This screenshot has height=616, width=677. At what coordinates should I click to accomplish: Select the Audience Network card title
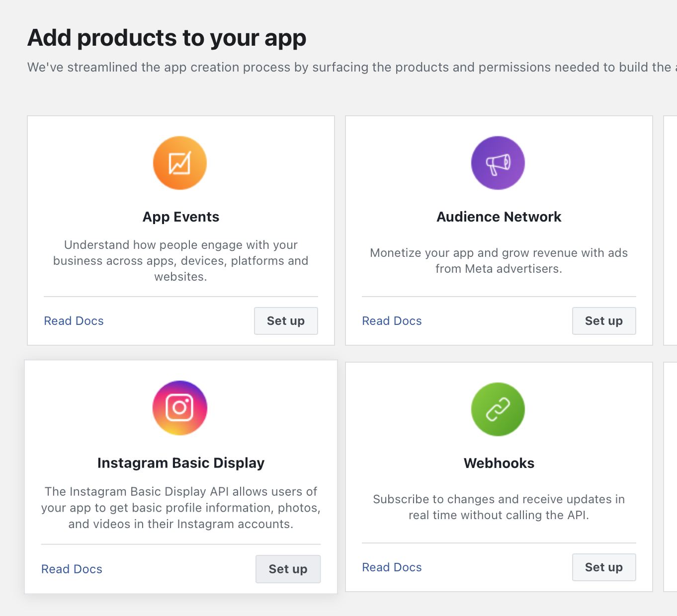coord(499,217)
